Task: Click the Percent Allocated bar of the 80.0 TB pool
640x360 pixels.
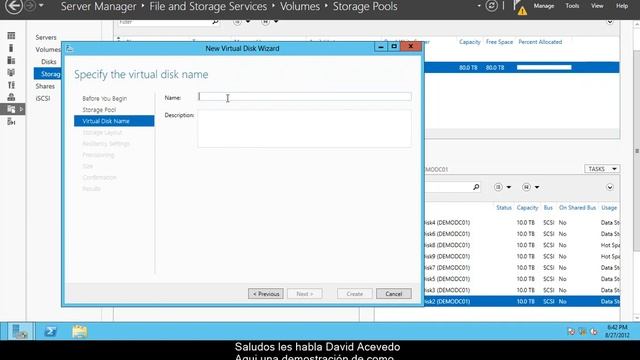Action: point(544,67)
